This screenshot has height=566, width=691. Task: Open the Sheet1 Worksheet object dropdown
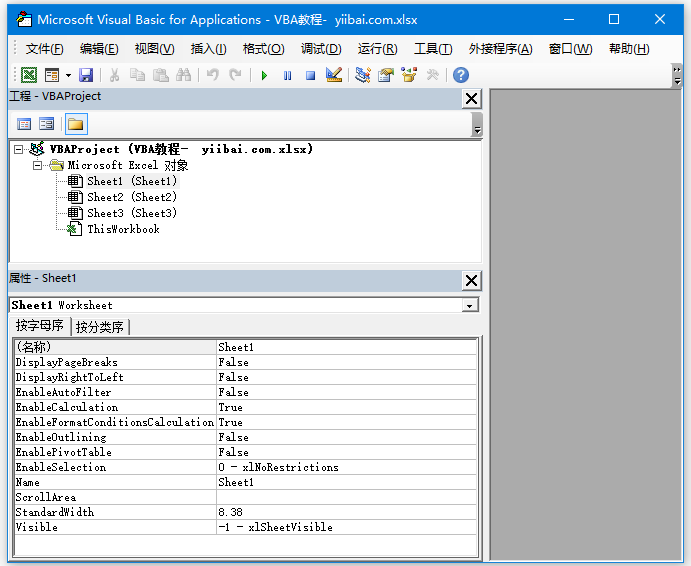tap(470, 305)
